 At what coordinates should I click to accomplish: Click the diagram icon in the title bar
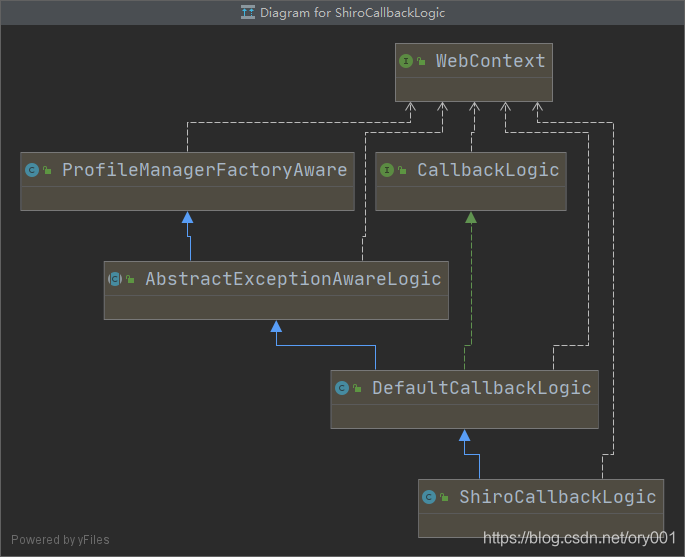(248, 12)
